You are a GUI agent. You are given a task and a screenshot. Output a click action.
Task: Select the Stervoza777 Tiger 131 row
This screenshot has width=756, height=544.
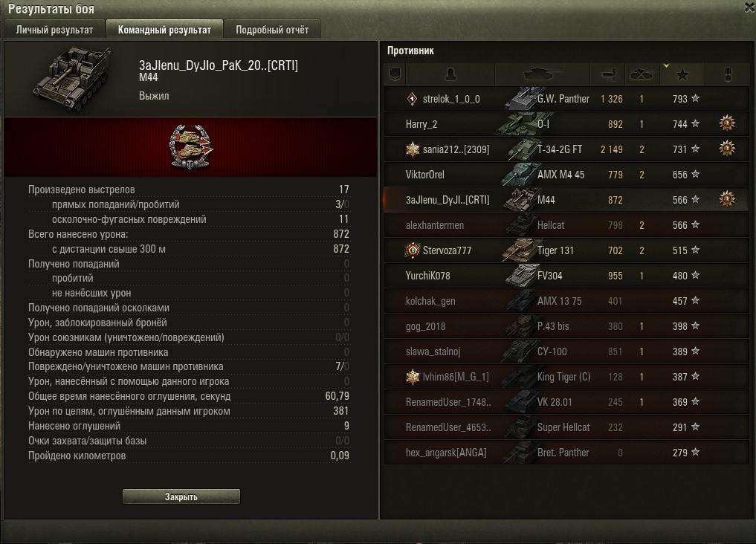coord(566,250)
